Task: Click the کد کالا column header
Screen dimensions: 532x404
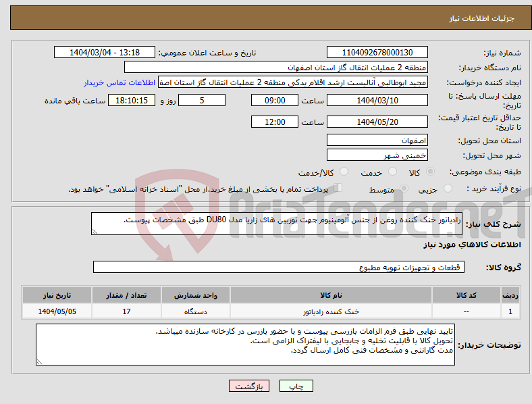Action: pyautogui.click(x=467, y=295)
